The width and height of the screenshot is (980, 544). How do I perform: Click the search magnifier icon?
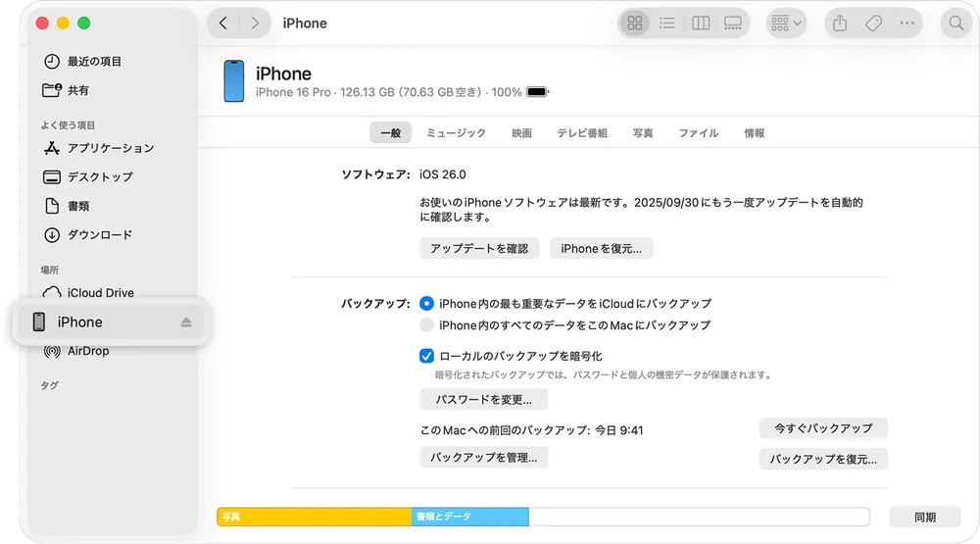pyautogui.click(x=956, y=24)
